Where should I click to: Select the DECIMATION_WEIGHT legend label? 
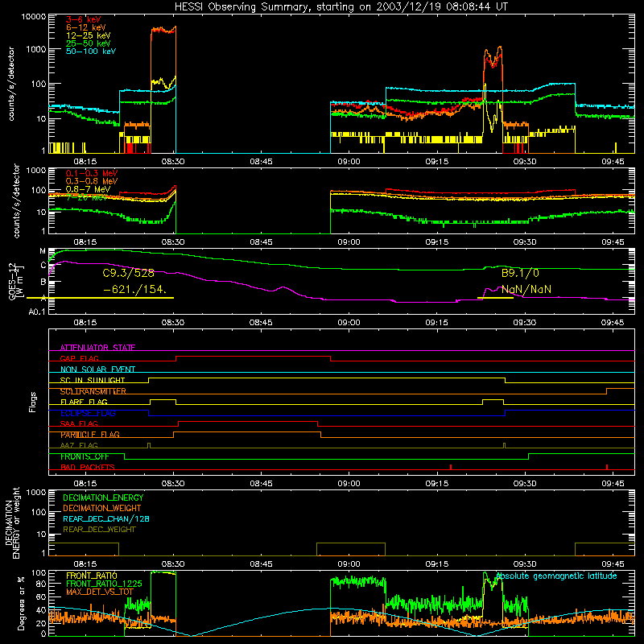102,508
